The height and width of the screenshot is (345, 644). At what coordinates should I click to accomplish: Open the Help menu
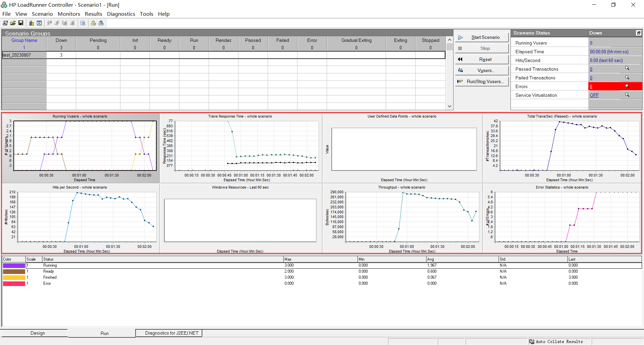click(164, 14)
